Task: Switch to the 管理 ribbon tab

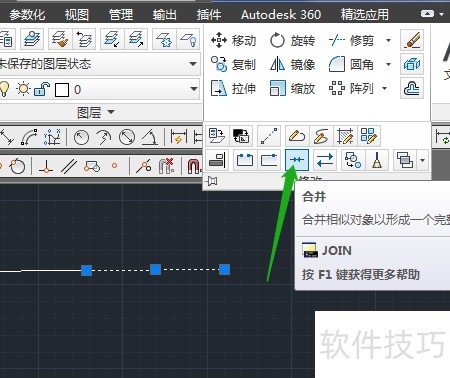Action: (121, 15)
